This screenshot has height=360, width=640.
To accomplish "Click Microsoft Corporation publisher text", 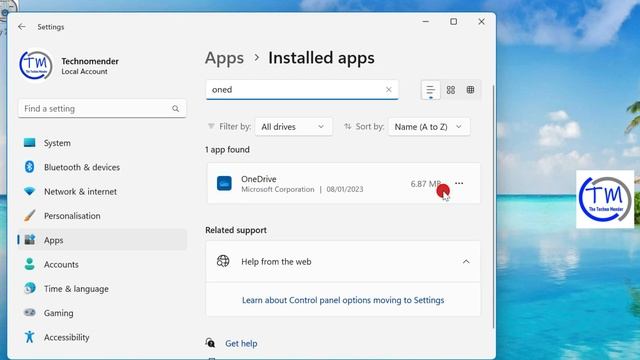I will (x=278, y=189).
